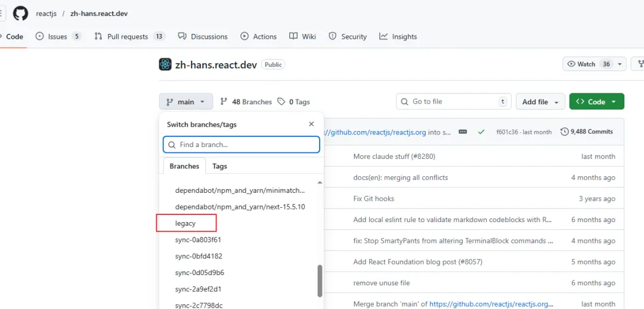The image size is (644, 309).
Task: Open the Actions tab
Action: [x=259, y=36]
